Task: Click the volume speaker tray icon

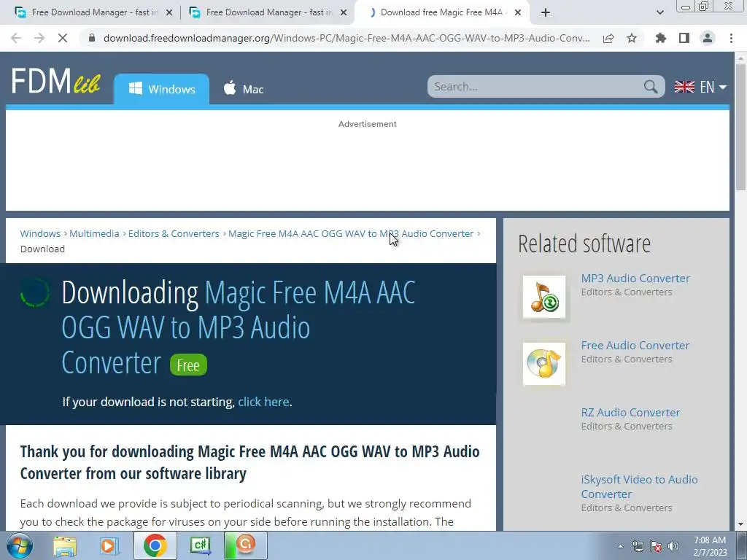Action: point(673,546)
